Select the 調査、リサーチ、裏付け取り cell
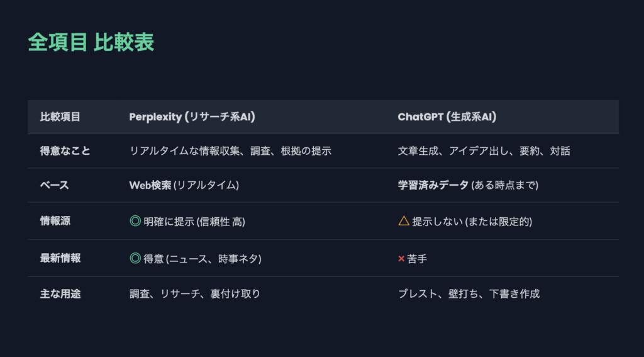Screen dimensions: 644x357 click(194, 293)
